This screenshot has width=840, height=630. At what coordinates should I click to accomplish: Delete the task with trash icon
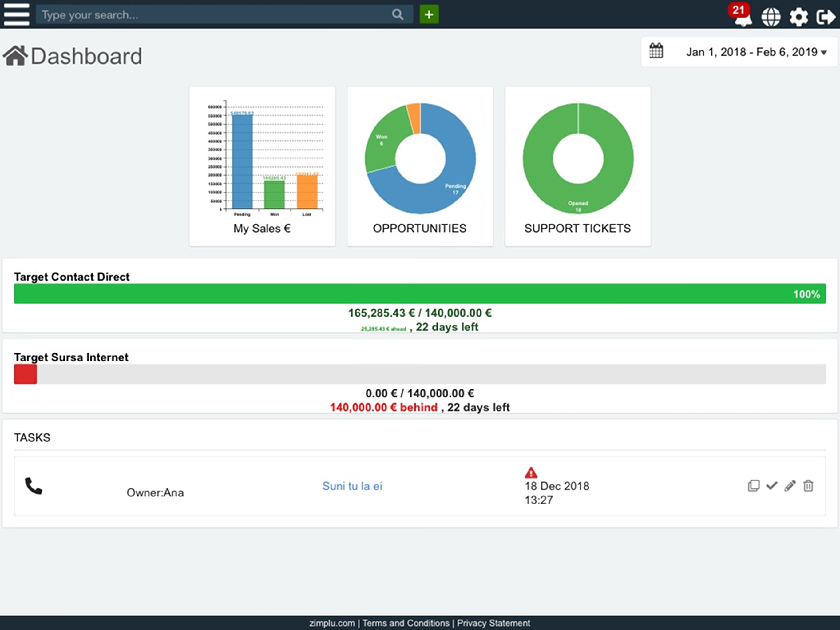pos(808,486)
